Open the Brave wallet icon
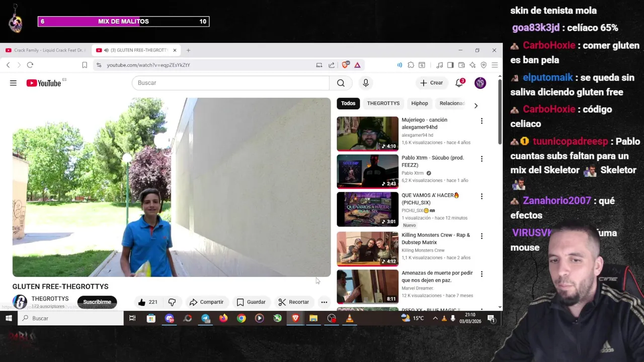This screenshot has height=362, width=644. point(461,65)
